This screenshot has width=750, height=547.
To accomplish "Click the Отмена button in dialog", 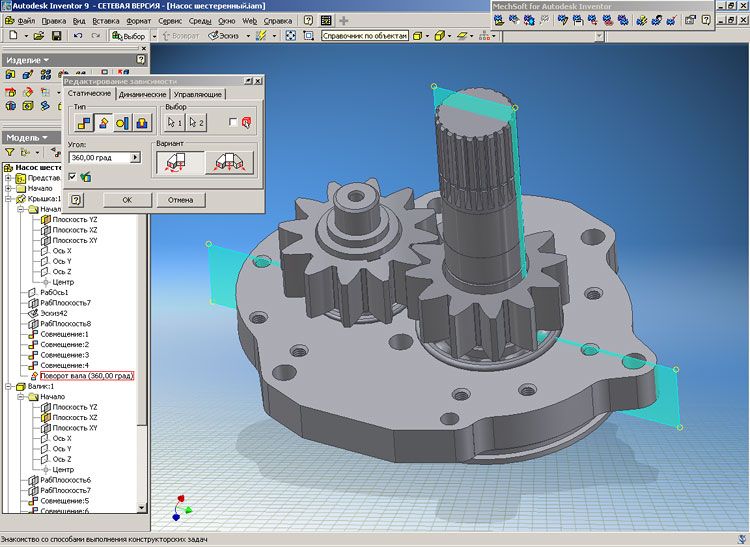I will pyautogui.click(x=180, y=200).
